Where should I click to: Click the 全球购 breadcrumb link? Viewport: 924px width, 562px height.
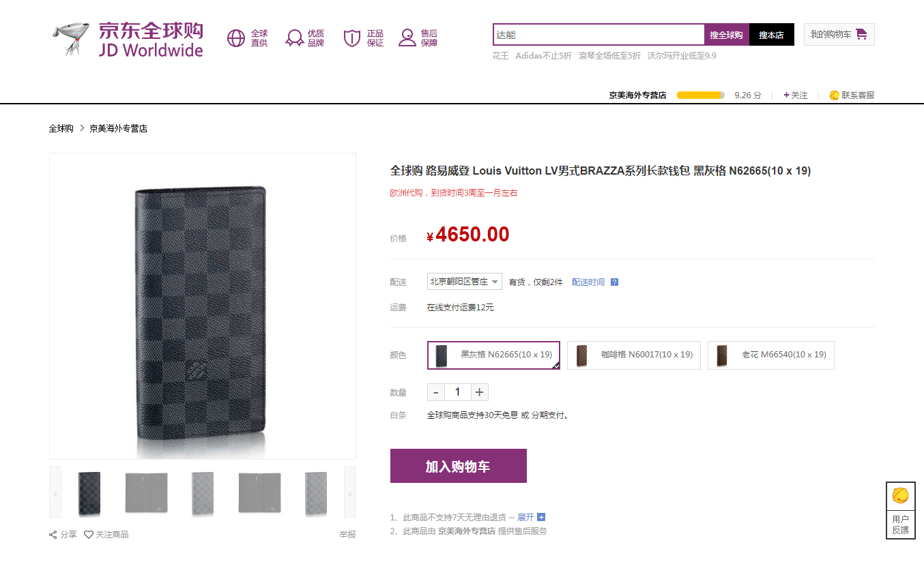click(61, 128)
